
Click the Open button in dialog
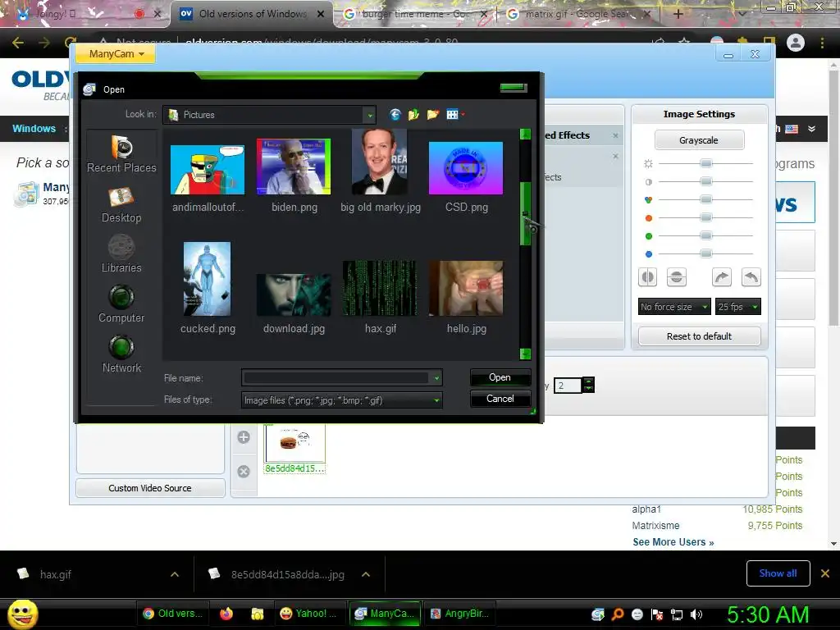click(500, 377)
